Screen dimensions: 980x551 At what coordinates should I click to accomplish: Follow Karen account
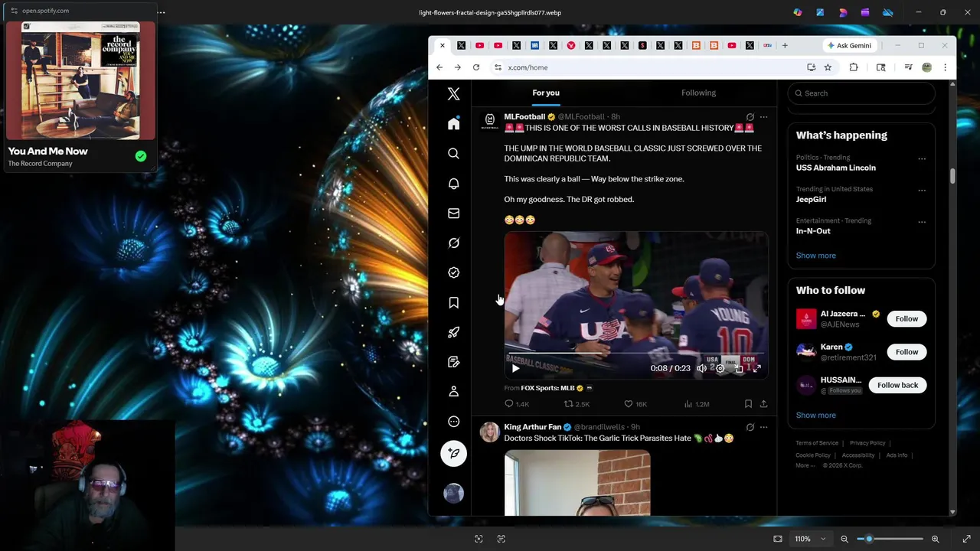(x=906, y=352)
